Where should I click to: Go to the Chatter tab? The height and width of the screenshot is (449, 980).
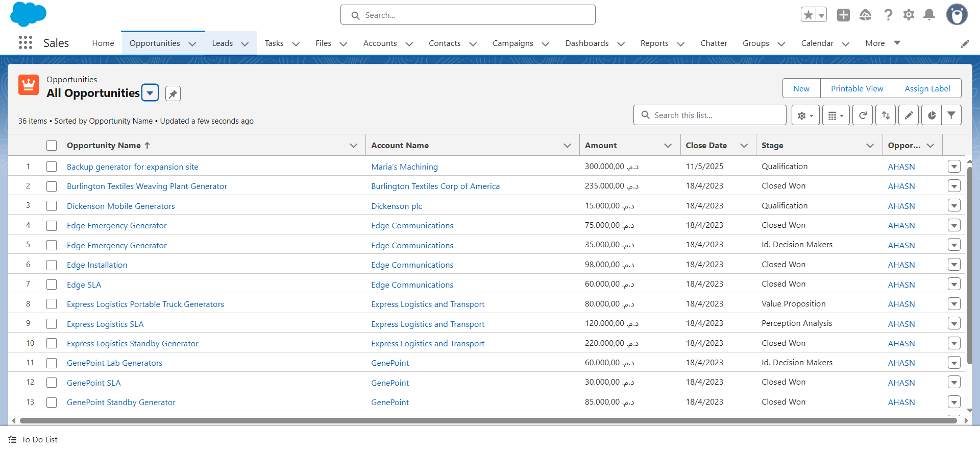pyautogui.click(x=714, y=43)
